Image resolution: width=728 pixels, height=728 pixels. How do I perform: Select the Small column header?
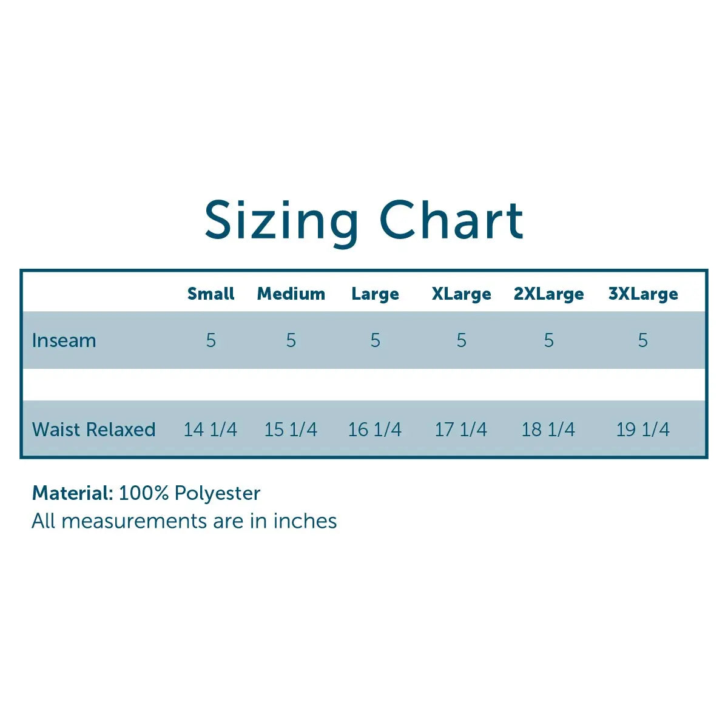point(211,294)
